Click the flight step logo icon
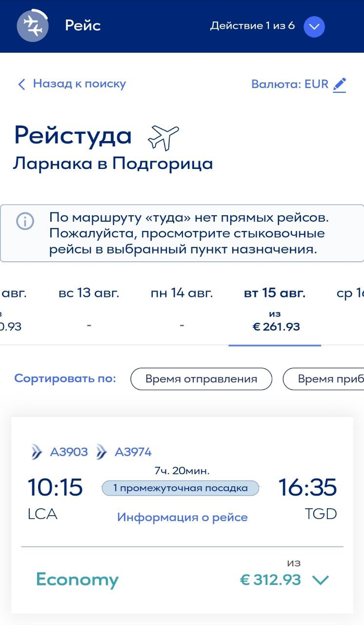Screen dimensions: 364x625 coord(33,25)
